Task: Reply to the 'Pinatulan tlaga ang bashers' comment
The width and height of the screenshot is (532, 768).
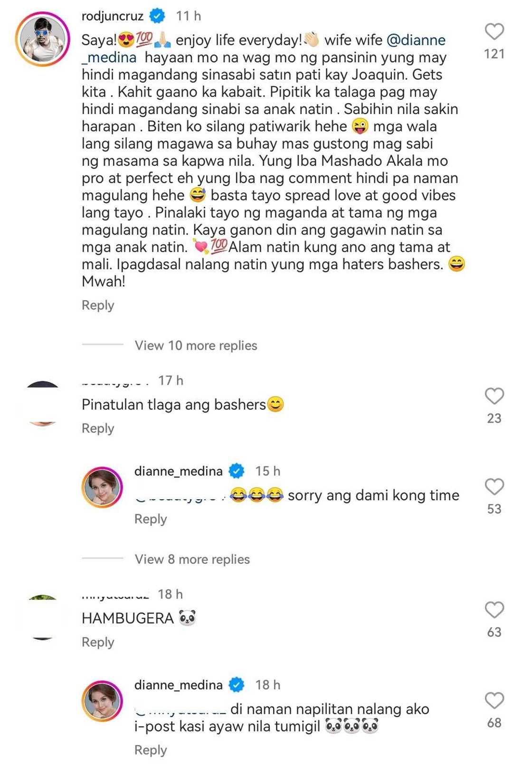Action: coord(98,428)
